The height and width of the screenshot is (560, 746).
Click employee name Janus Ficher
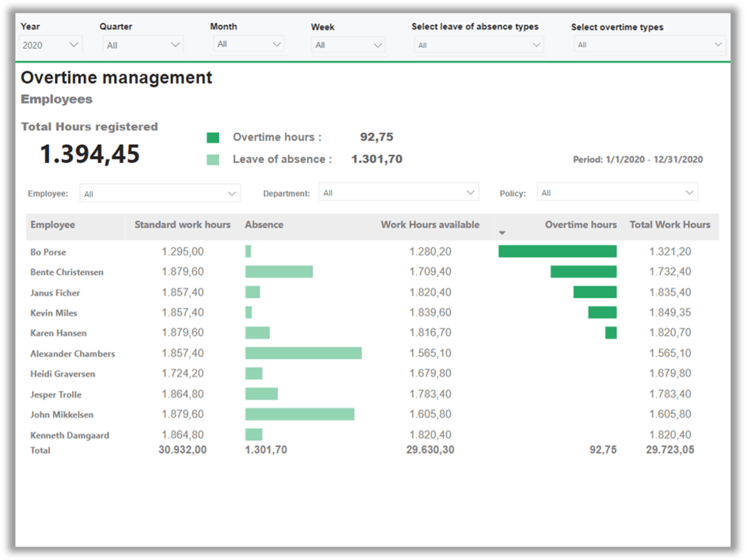click(55, 293)
